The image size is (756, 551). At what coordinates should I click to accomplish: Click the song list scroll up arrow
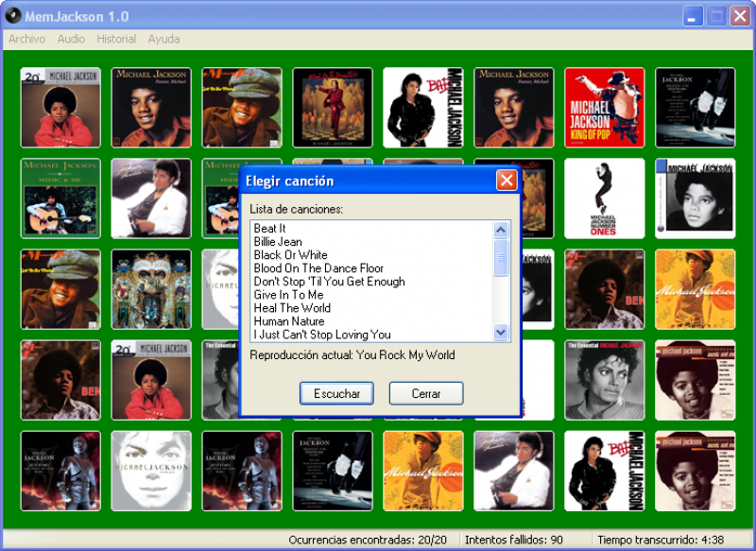click(501, 230)
